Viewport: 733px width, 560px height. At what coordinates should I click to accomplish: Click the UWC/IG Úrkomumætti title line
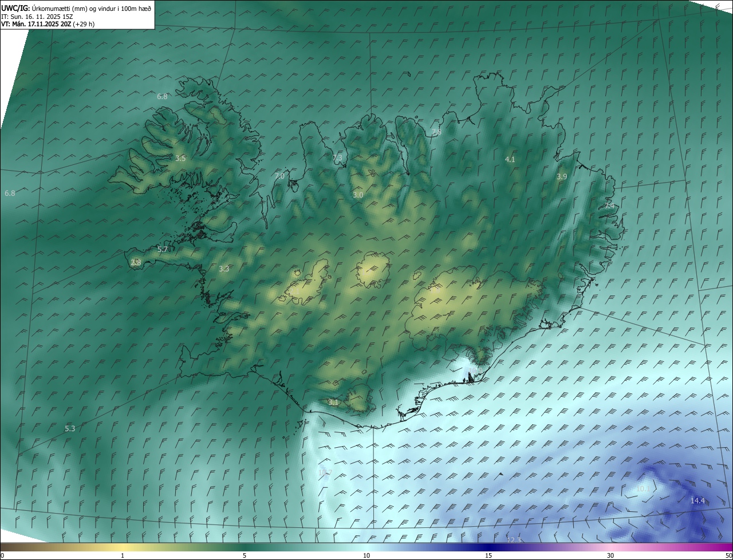tap(76, 8)
